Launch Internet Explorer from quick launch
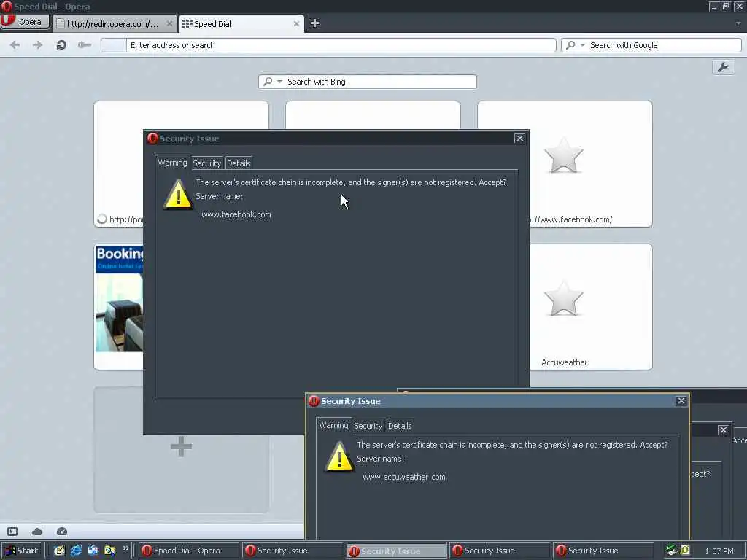The width and height of the screenshot is (747, 560). 76,551
